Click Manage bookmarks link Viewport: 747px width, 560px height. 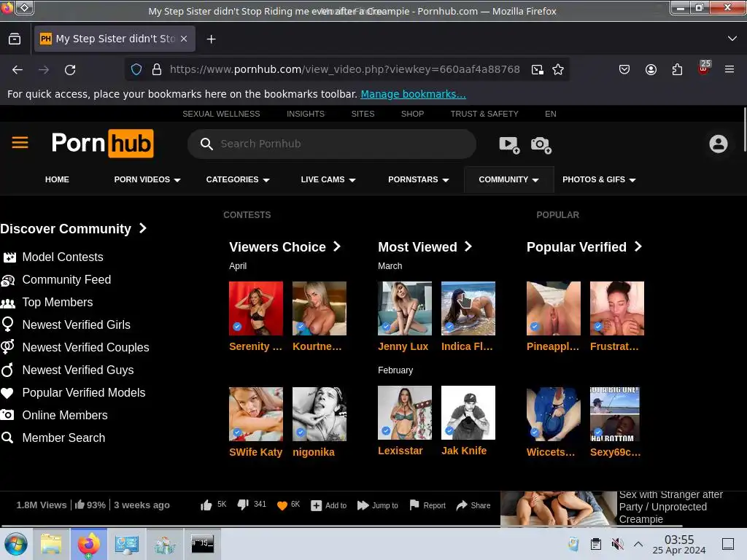(413, 94)
